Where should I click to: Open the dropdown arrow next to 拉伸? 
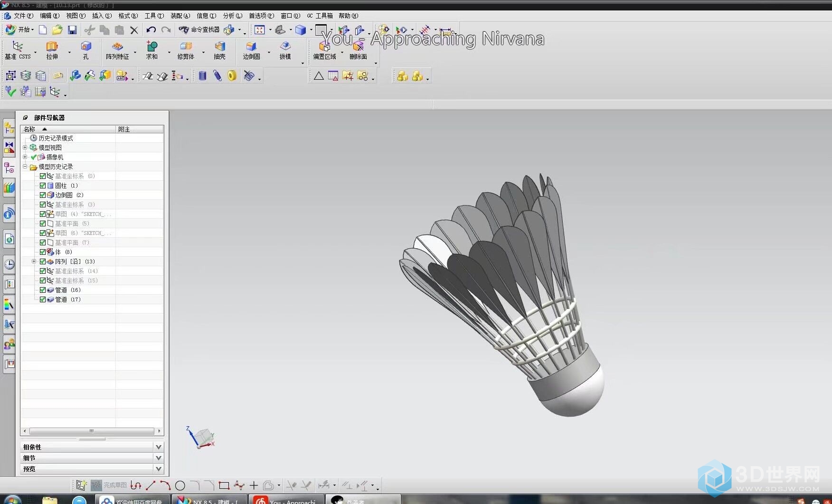coord(69,52)
